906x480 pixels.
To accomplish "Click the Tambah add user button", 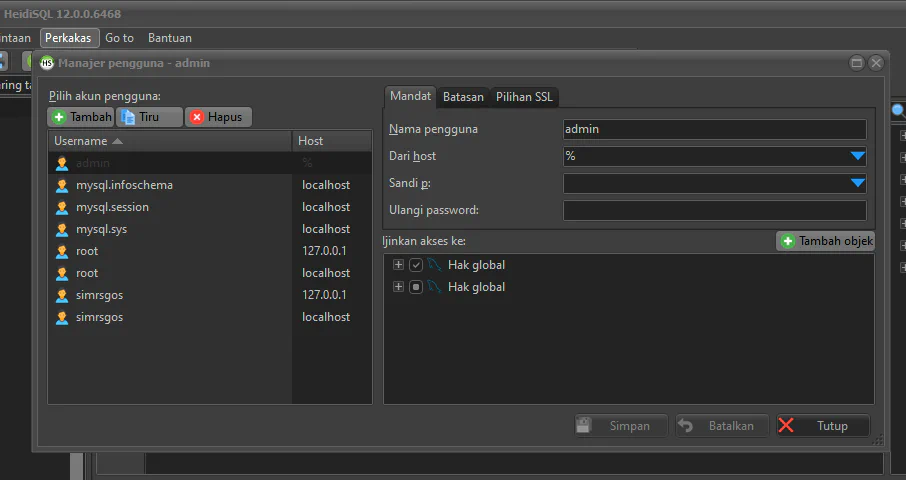I will pyautogui.click(x=81, y=117).
